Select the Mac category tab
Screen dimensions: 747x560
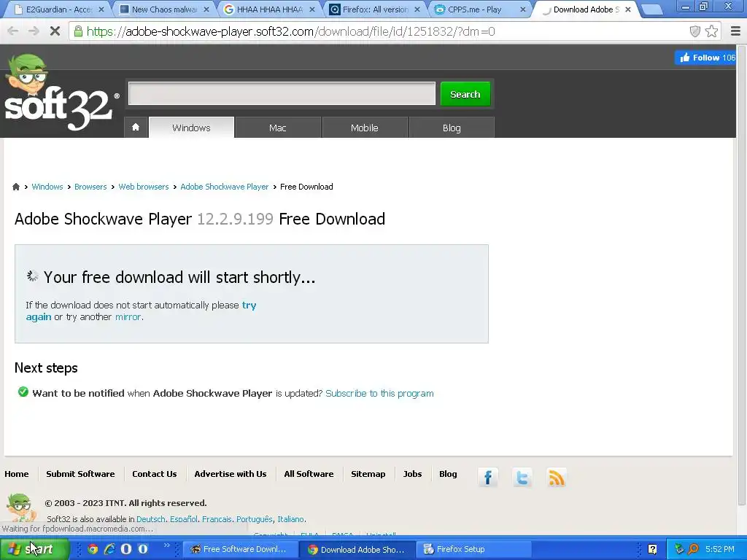click(278, 128)
